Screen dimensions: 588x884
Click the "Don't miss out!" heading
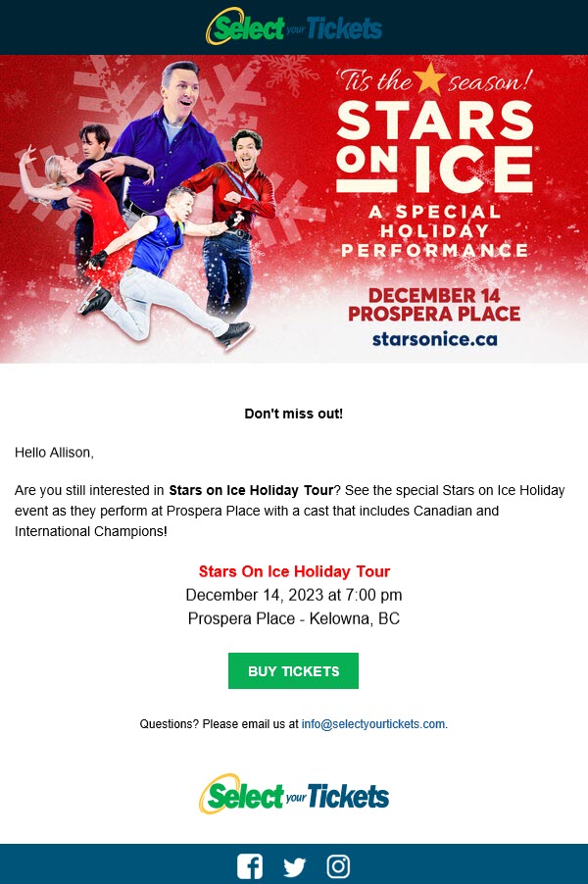[294, 414]
